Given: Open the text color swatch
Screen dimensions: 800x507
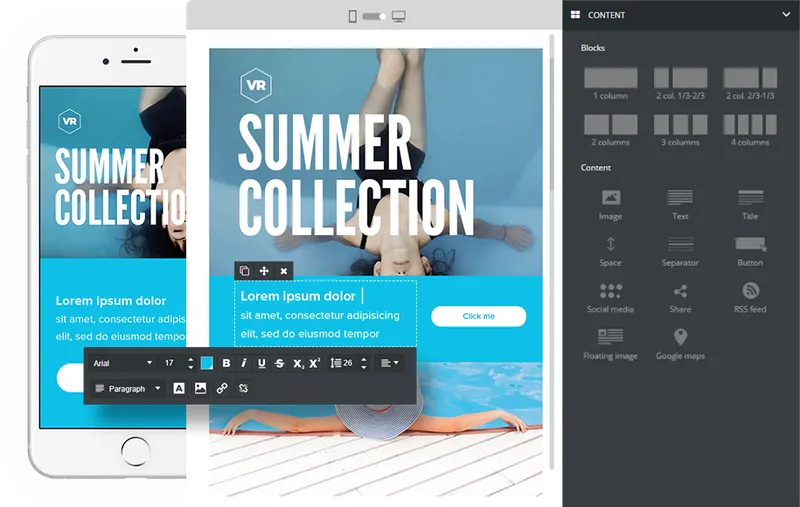Looking at the screenshot, I should point(207,363).
